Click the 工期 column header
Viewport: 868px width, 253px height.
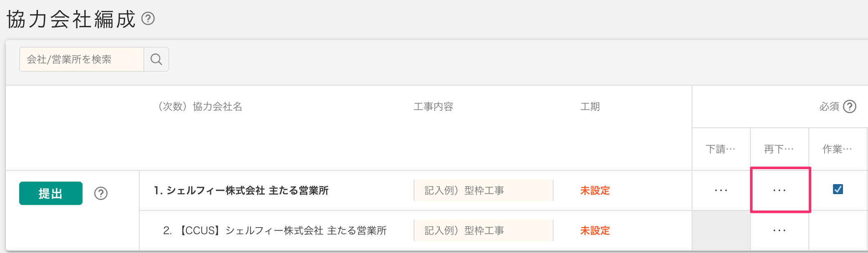(590, 107)
